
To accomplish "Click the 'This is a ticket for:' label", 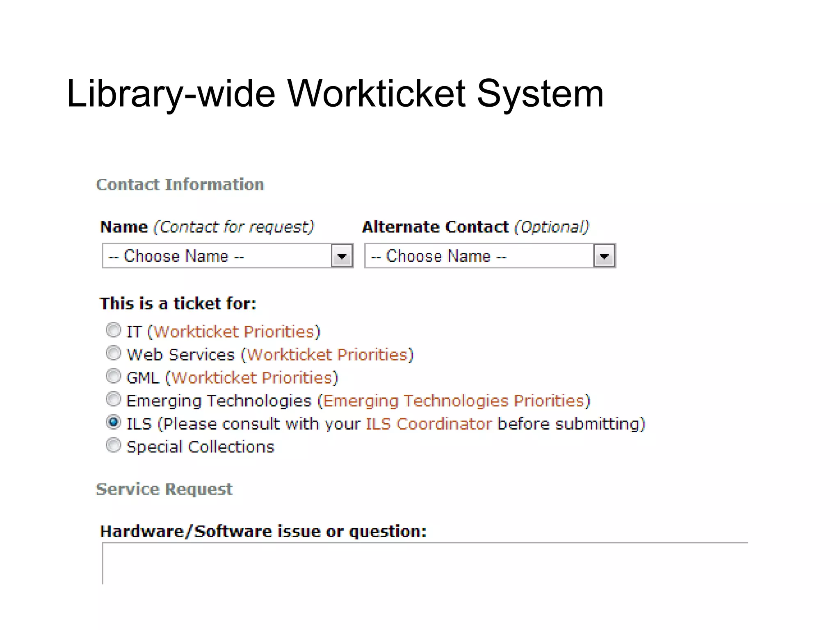I will (178, 304).
